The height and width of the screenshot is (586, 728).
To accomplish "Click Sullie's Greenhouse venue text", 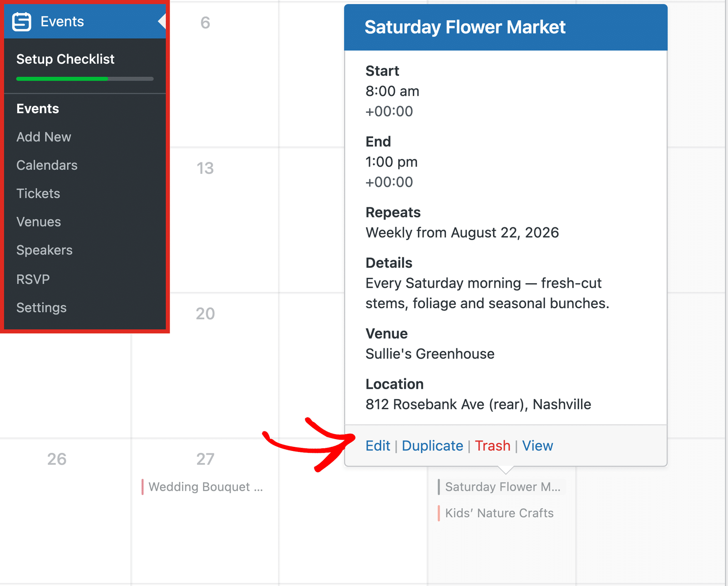I will click(x=430, y=354).
